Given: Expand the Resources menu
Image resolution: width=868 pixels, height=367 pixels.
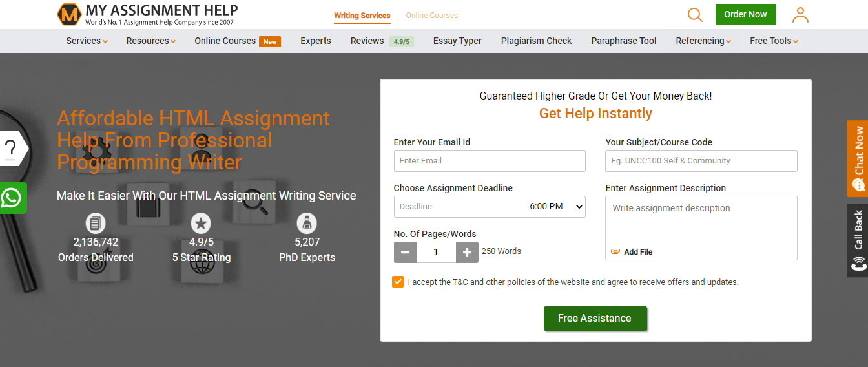Looking at the screenshot, I should click(x=151, y=41).
